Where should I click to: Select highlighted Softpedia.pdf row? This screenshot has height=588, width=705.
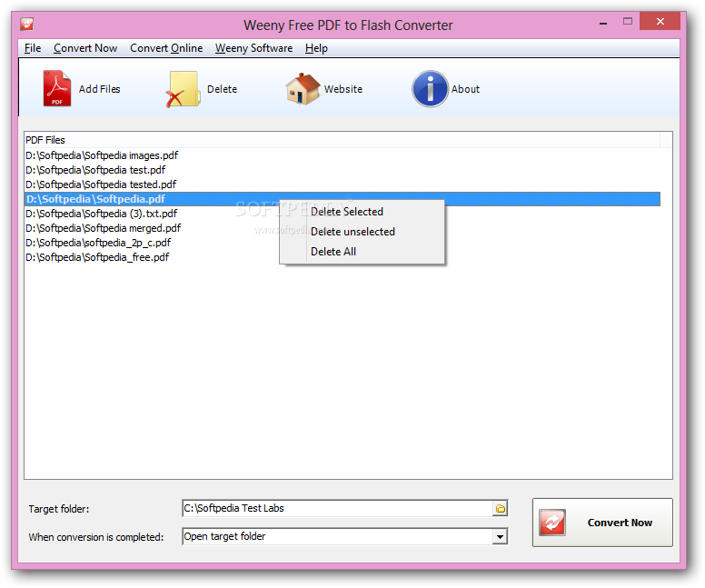343,199
